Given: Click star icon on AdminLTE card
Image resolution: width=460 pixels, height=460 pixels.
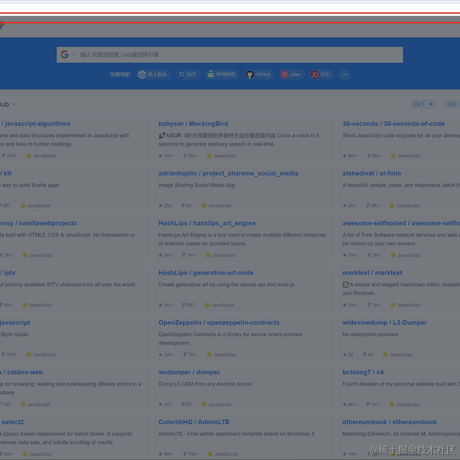Looking at the screenshot, I should pos(161,454).
